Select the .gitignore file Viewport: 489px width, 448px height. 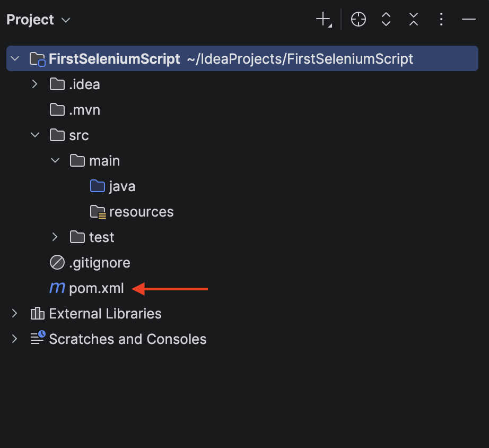[99, 262]
